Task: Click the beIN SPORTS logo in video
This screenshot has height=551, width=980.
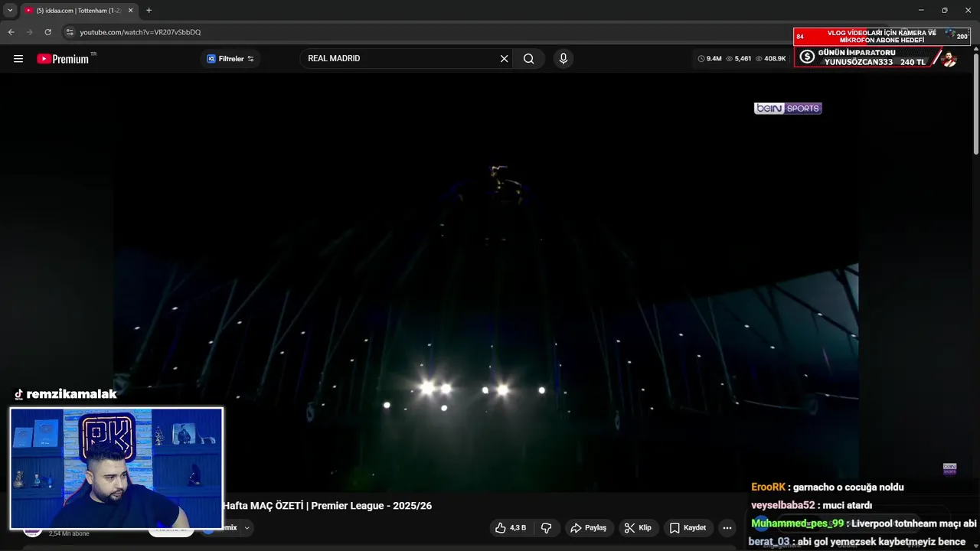Action: click(x=788, y=108)
